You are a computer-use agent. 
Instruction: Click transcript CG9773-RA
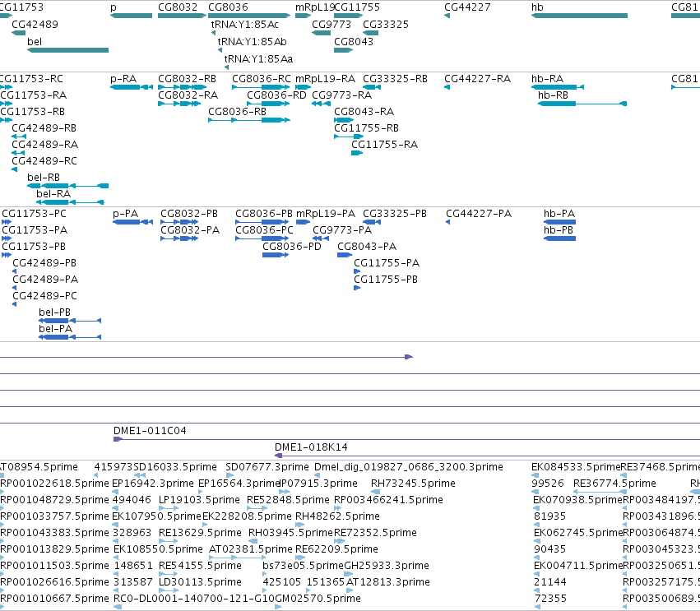(x=342, y=95)
